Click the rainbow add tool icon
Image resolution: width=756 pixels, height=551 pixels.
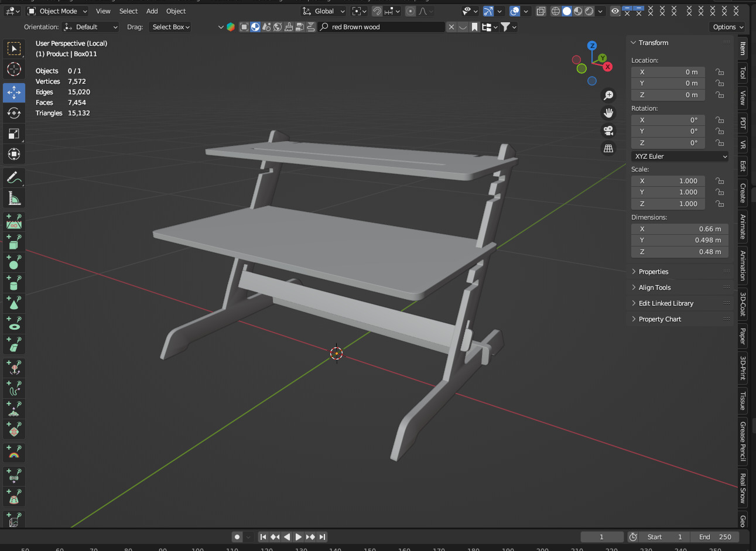pyautogui.click(x=14, y=453)
